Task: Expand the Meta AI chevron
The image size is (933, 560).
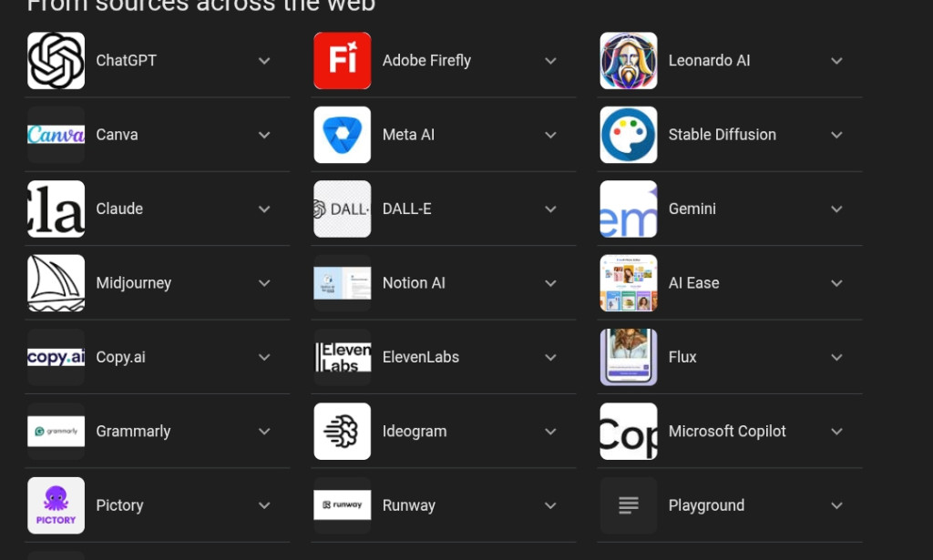Action: (x=550, y=135)
